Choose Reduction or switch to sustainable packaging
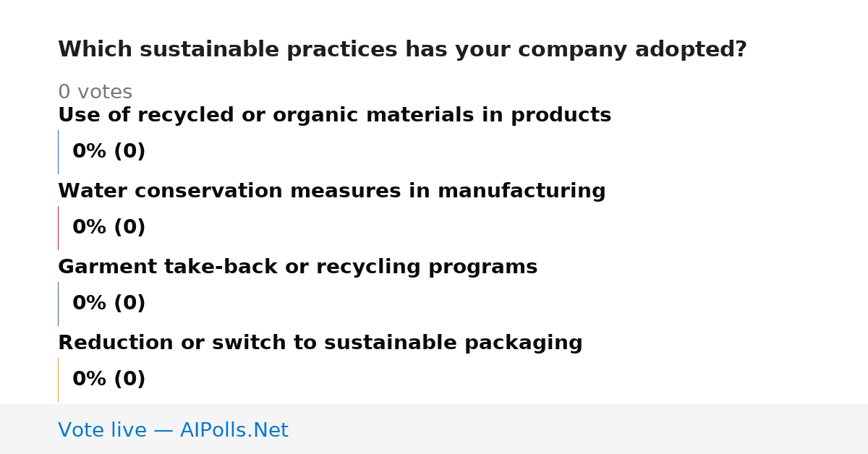The image size is (868, 454). click(320, 343)
